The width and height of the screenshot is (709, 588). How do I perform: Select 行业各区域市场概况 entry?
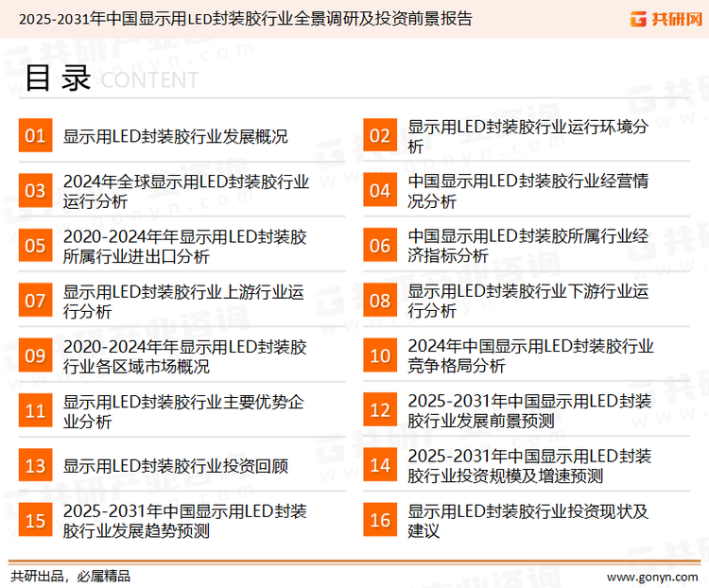point(184,356)
